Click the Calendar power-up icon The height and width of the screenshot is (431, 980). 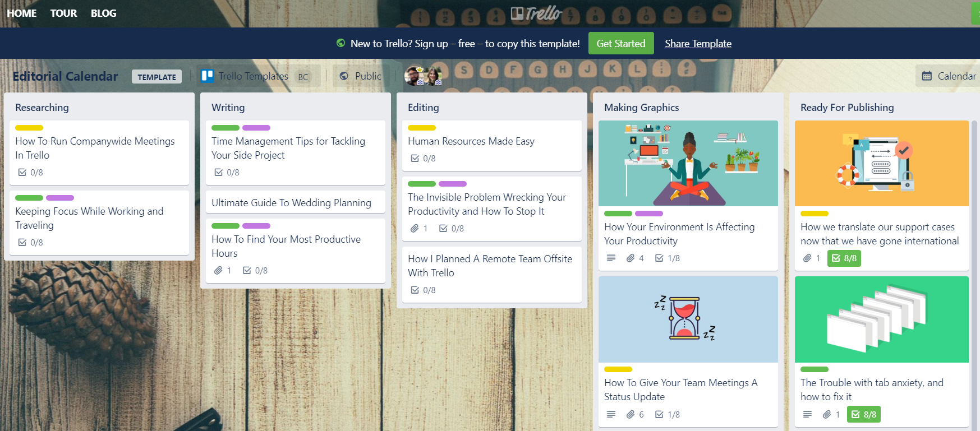[x=927, y=76]
